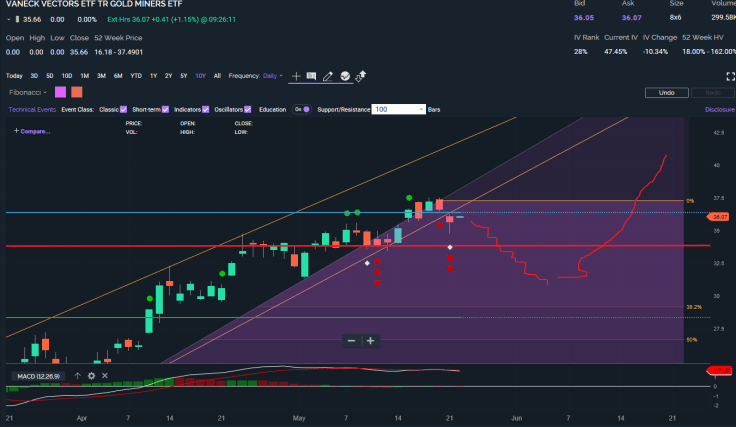
Task: Pick the orange Fibonacci color swatch
Action: pos(77,92)
